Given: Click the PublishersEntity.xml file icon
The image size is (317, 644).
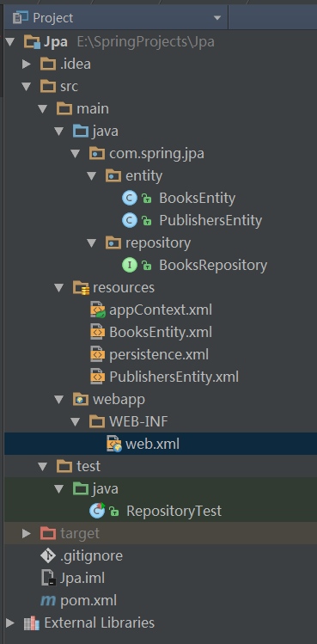Looking at the screenshot, I should pos(97,377).
